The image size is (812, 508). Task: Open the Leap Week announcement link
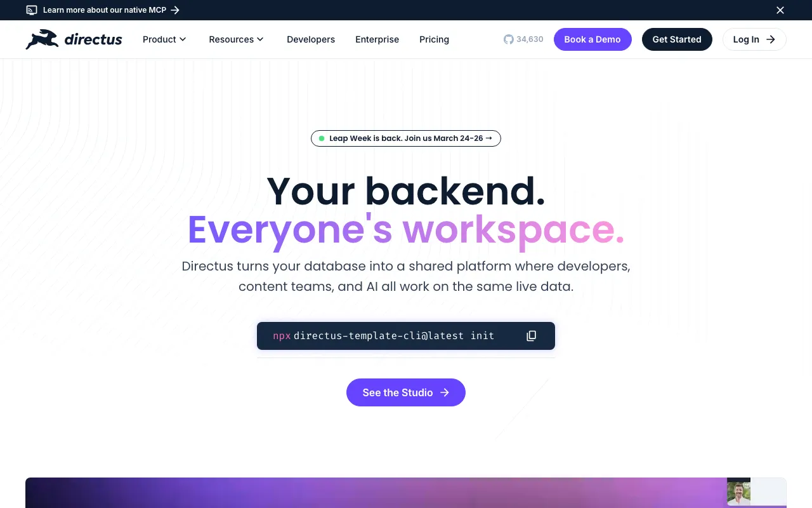click(x=406, y=138)
